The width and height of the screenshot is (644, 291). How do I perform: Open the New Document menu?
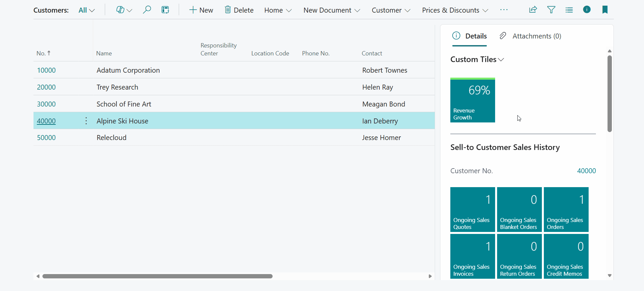[332, 10]
